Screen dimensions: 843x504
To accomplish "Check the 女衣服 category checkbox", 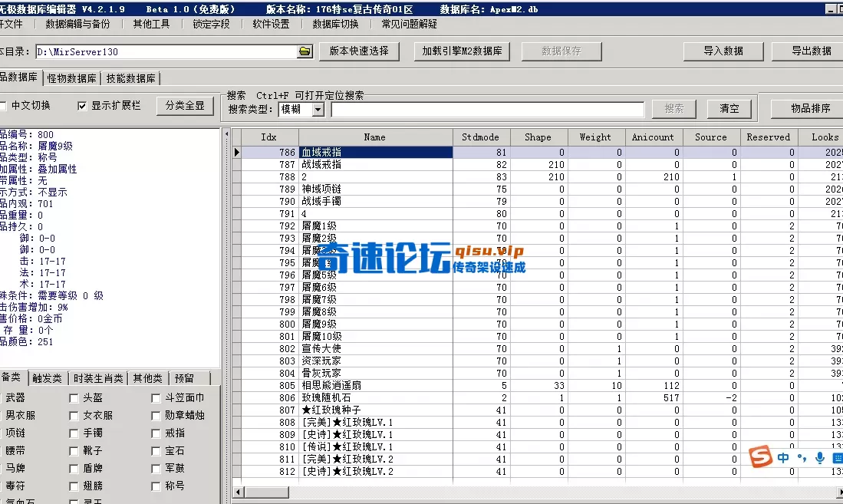I will pyautogui.click(x=74, y=416).
